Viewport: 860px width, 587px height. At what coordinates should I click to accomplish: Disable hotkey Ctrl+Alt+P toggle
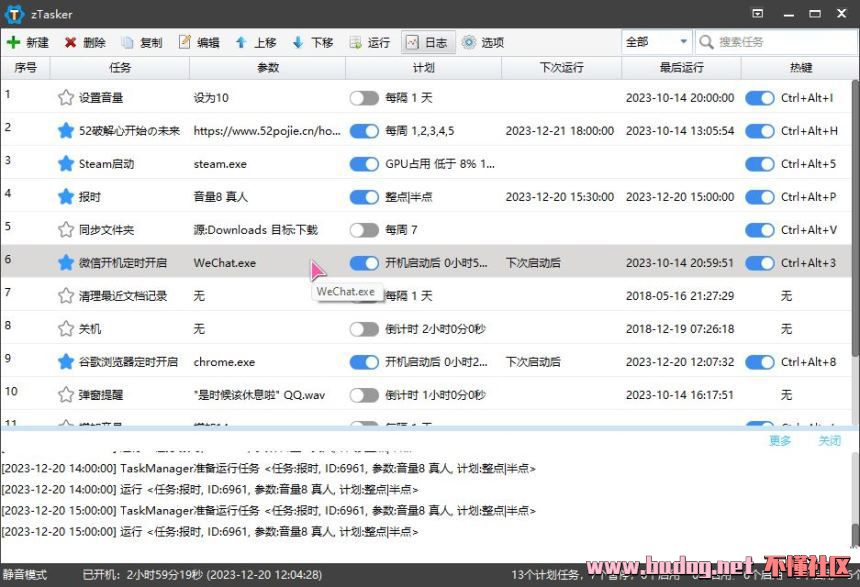pyautogui.click(x=760, y=197)
